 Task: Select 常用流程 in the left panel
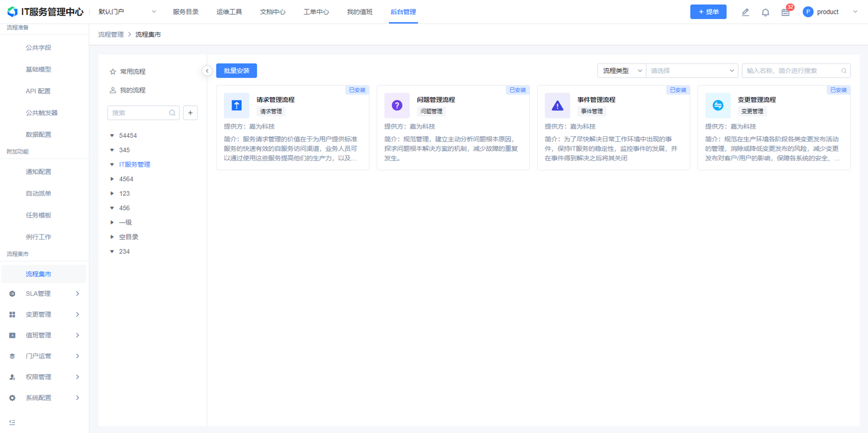point(133,72)
